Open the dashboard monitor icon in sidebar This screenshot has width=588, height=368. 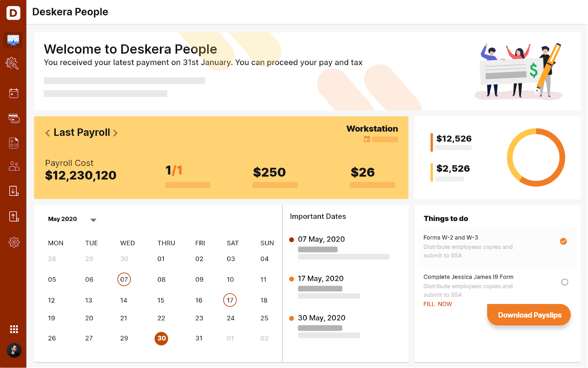(x=13, y=40)
